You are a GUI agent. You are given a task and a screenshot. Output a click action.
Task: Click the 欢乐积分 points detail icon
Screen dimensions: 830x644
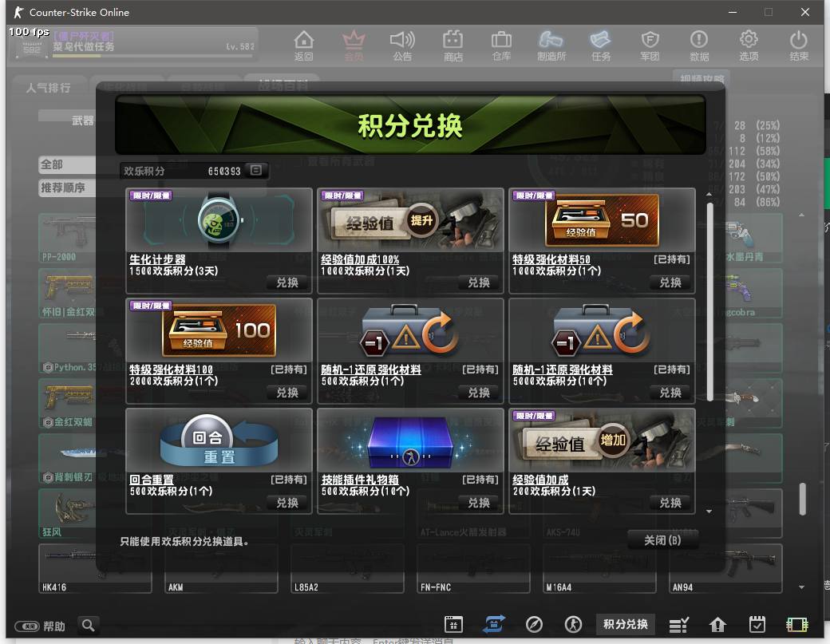(255, 171)
